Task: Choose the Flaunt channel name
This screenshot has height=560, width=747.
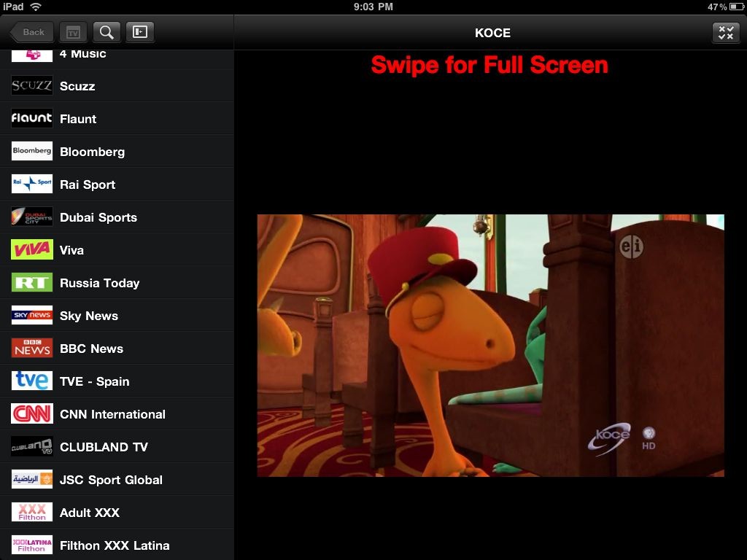Action: pyautogui.click(x=78, y=119)
